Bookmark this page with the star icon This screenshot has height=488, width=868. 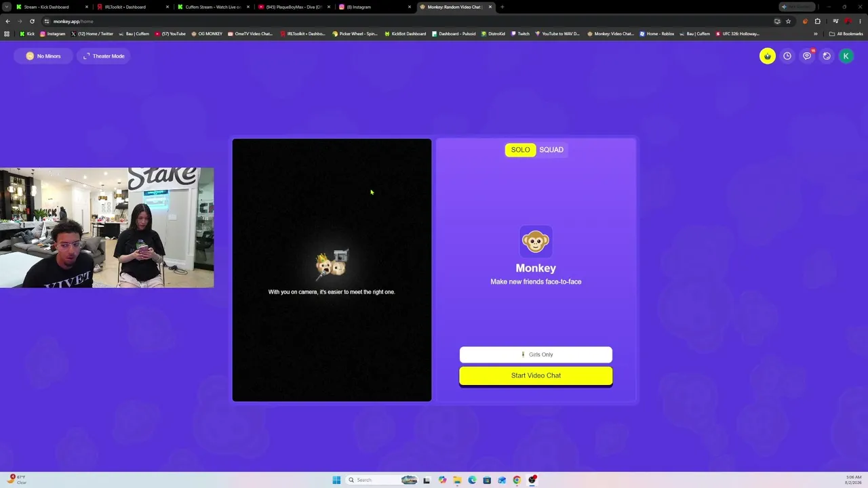pyautogui.click(x=788, y=21)
